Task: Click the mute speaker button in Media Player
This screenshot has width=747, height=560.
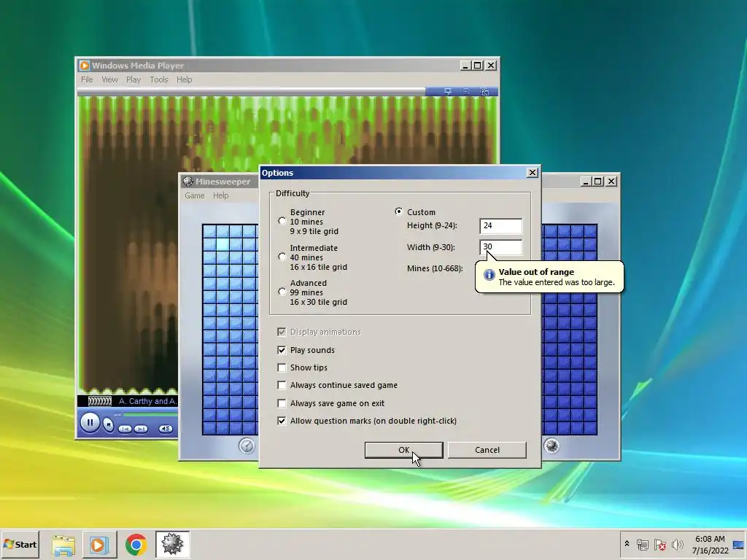Action: pos(166,429)
